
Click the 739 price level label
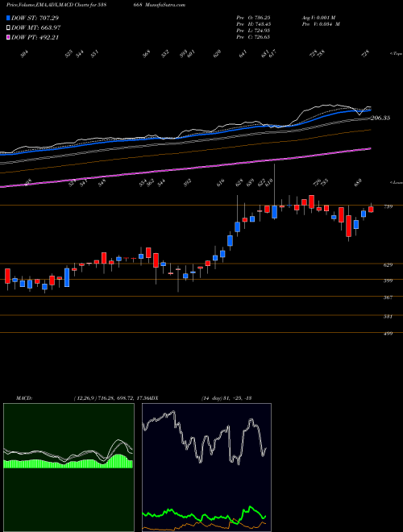[388, 206]
